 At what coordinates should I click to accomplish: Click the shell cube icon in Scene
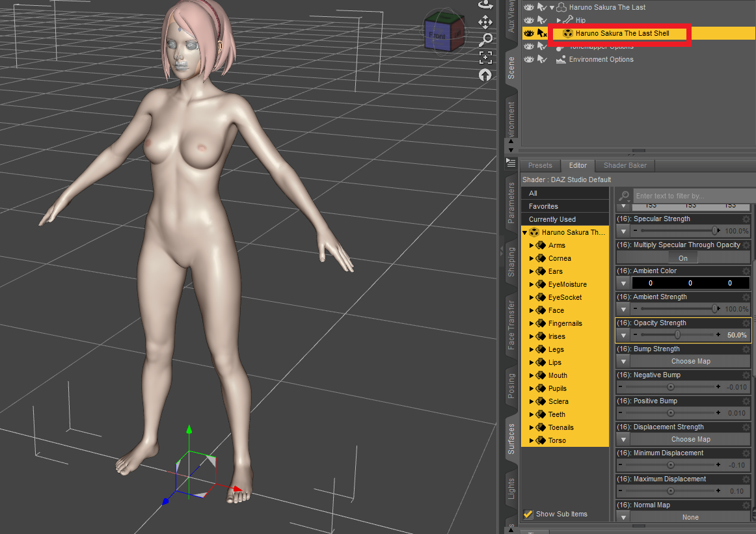point(568,33)
